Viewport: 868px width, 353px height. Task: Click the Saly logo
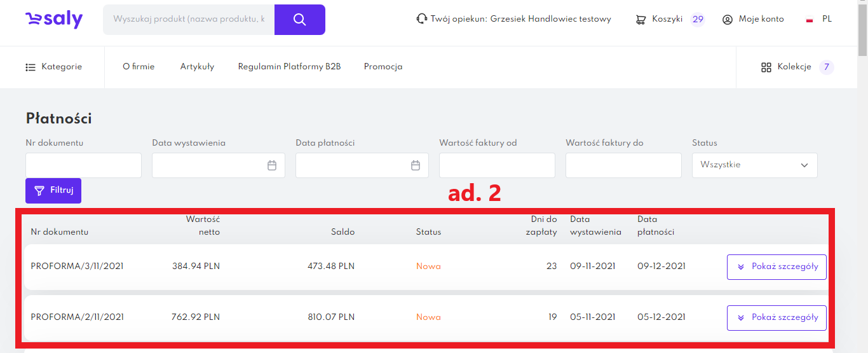54,20
